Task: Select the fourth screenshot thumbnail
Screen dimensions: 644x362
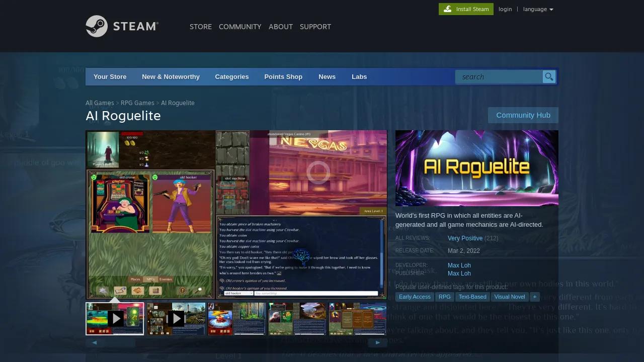Action: [297, 318]
